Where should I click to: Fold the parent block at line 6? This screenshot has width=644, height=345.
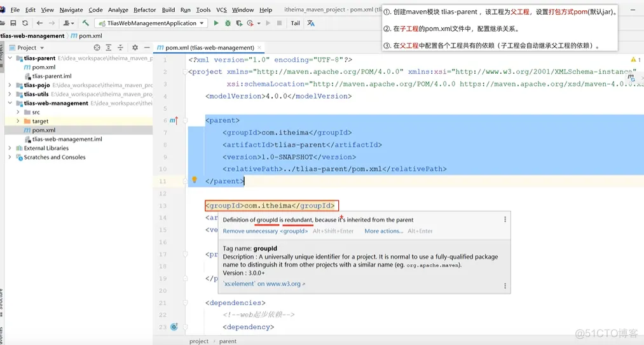185,120
